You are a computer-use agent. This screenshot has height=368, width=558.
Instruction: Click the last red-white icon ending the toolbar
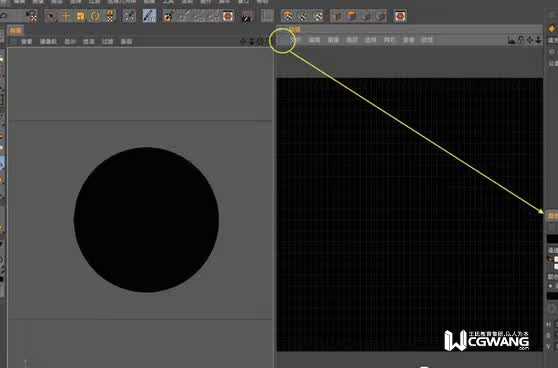pyautogui.click(x=400, y=16)
